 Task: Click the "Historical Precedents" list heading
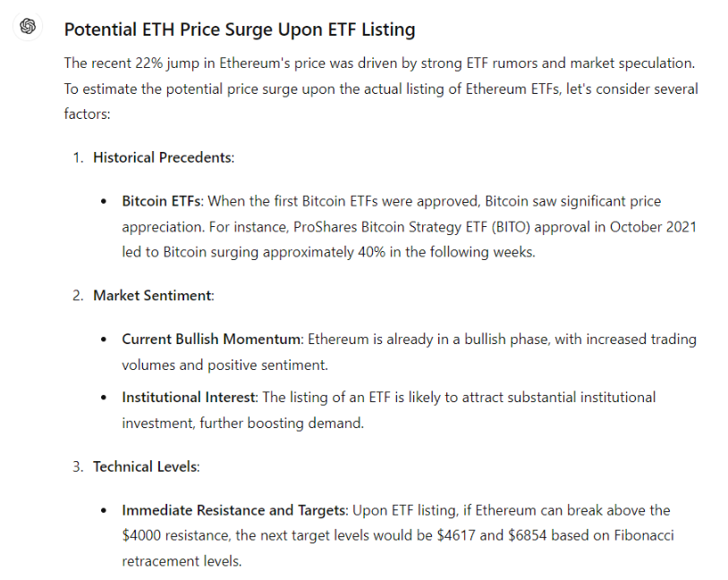point(162,157)
